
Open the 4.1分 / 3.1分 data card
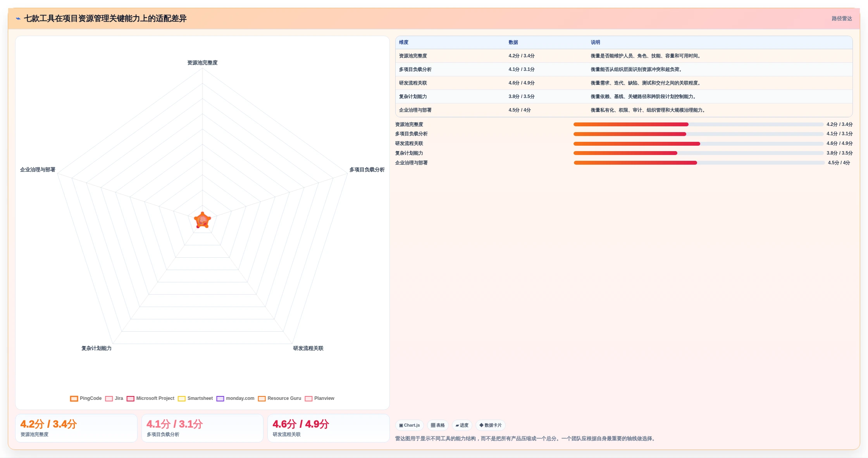[202, 428]
